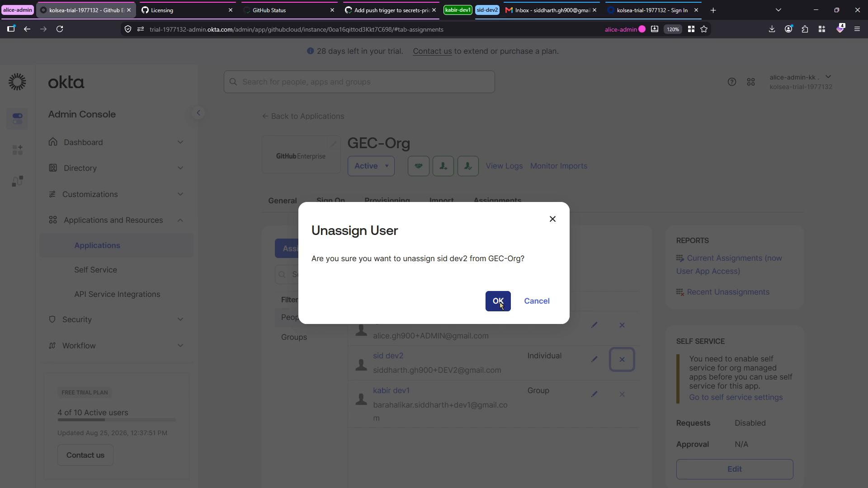The image size is (868, 488).
Task: Click 120% zoom level indicator
Action: pyautogui.click(x=673, y=29)
